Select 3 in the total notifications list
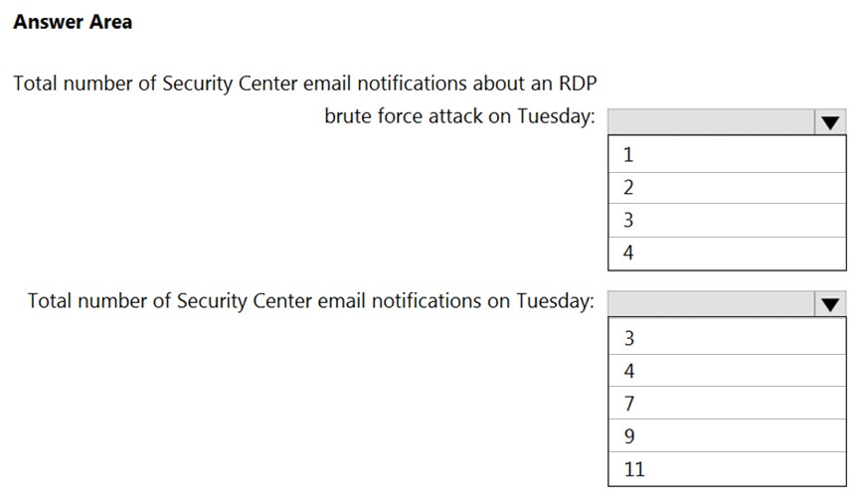The width and height of the screenshot is (864, 504). [727, 338]
